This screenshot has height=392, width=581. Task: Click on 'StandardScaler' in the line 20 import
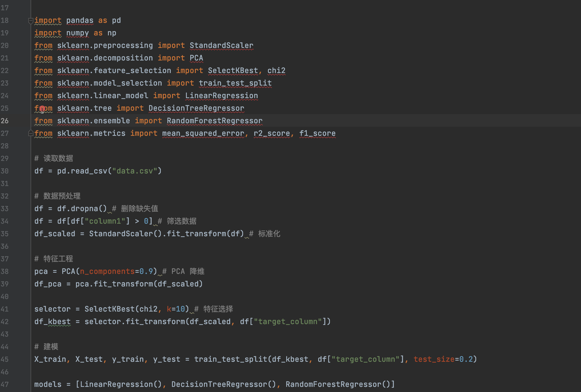point(221,46)
